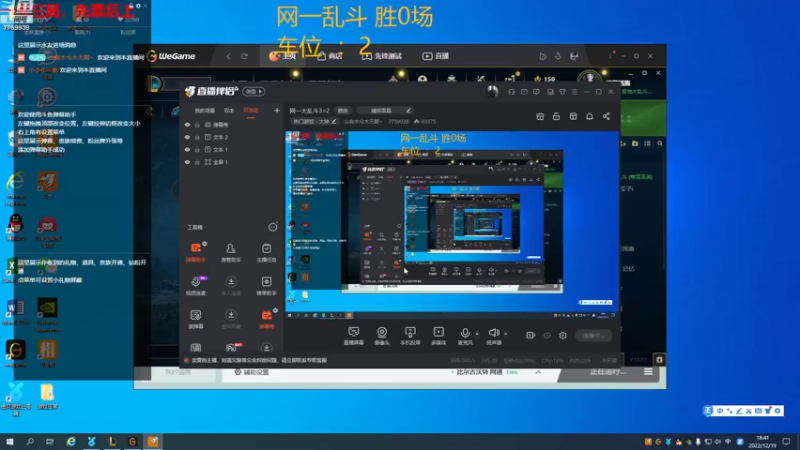Expand the microphone options arrow
800x450 pixels.
pyautogui.click(x=477, y=334)
